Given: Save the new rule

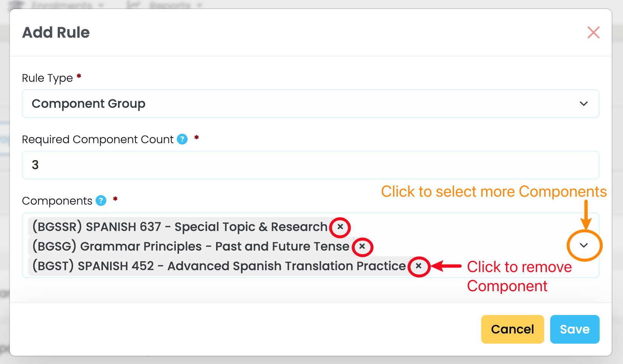Looking at the screenshot, I should [574, 329].
